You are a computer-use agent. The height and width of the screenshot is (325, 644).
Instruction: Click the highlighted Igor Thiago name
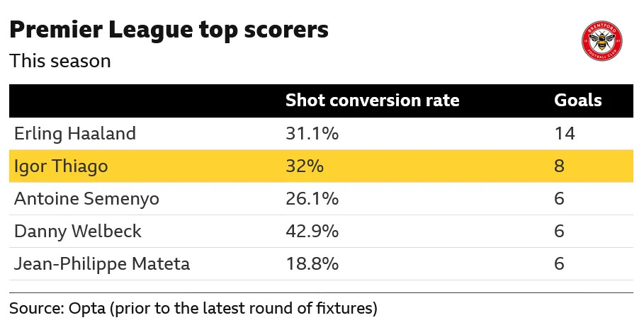pyautogui.click(x=58, y=166)
